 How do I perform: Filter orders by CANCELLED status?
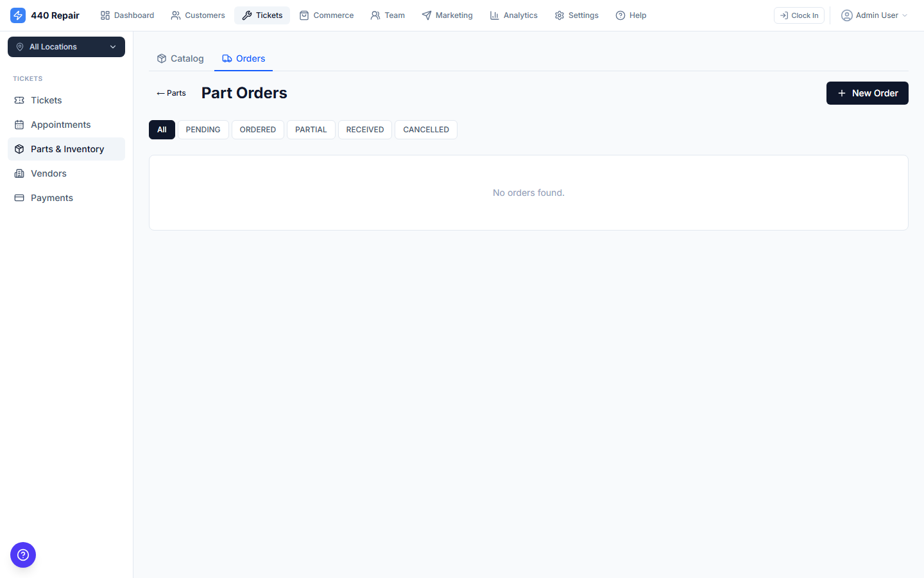(x=425, y=129)
